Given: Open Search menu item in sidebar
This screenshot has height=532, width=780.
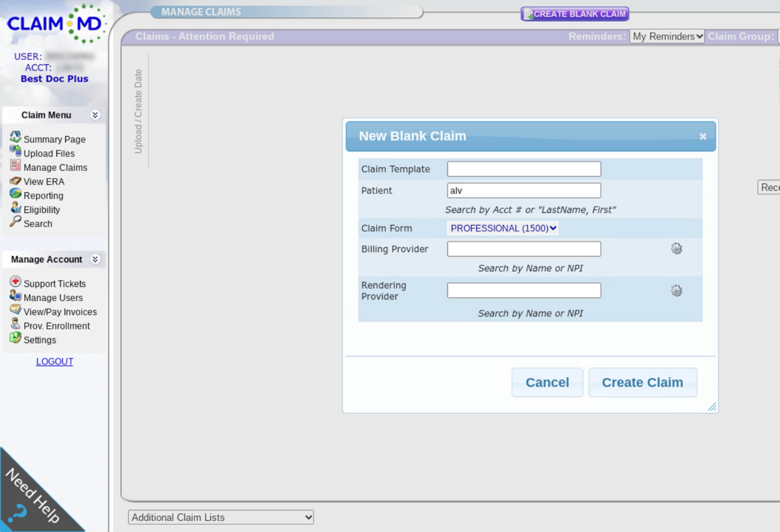Looking at the screenshot, I should [x=38, y=224].
